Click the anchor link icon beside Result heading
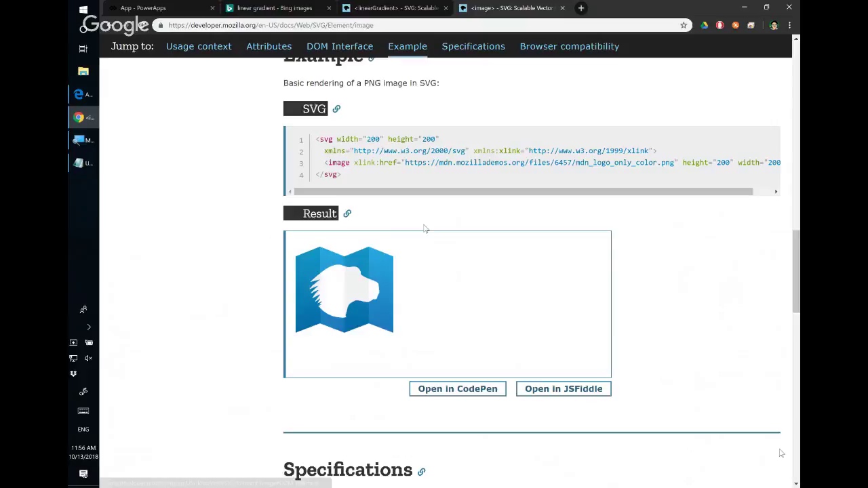This screenshot has width=868, height=488. pos(347,213)
